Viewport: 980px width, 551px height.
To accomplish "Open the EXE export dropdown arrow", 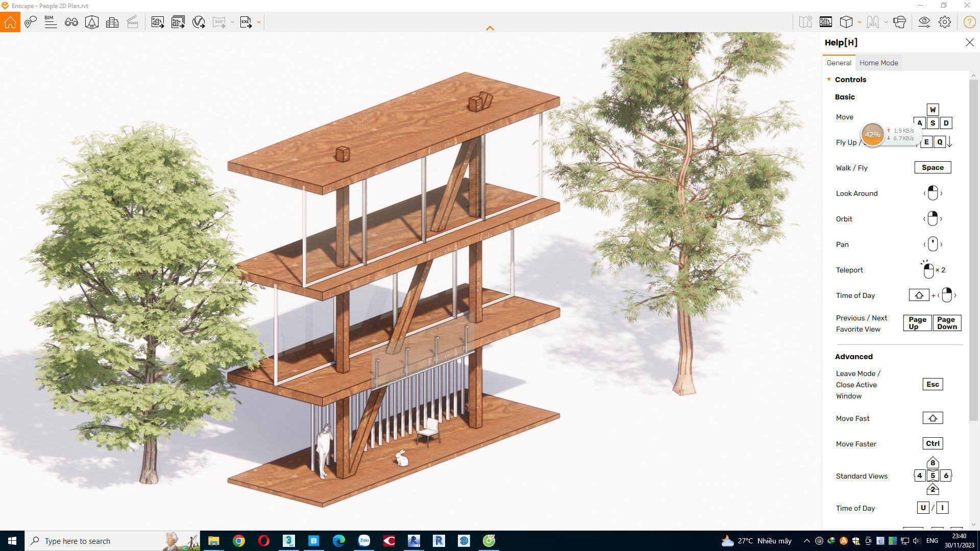I will 259,22.
